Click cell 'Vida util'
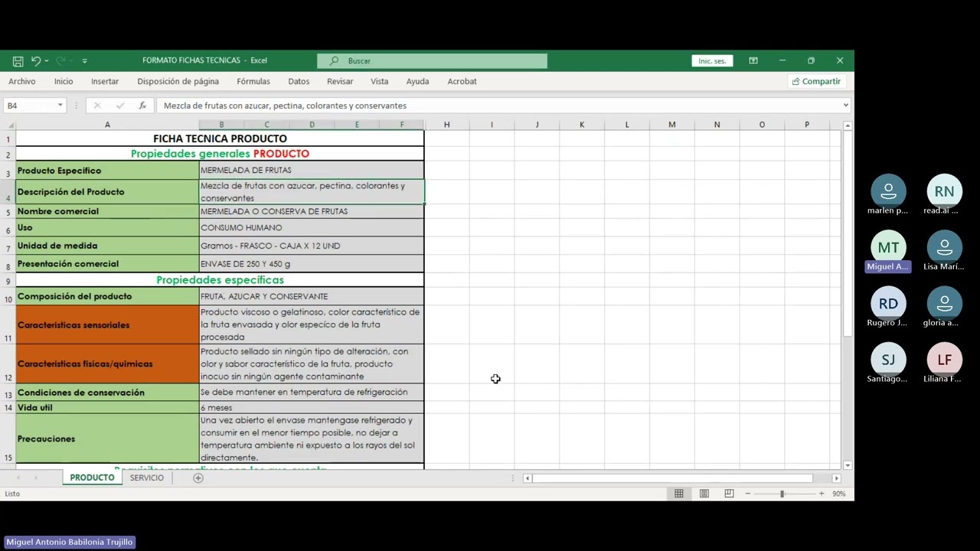This screenshot has height=551, width=980. tap(107, 407)
